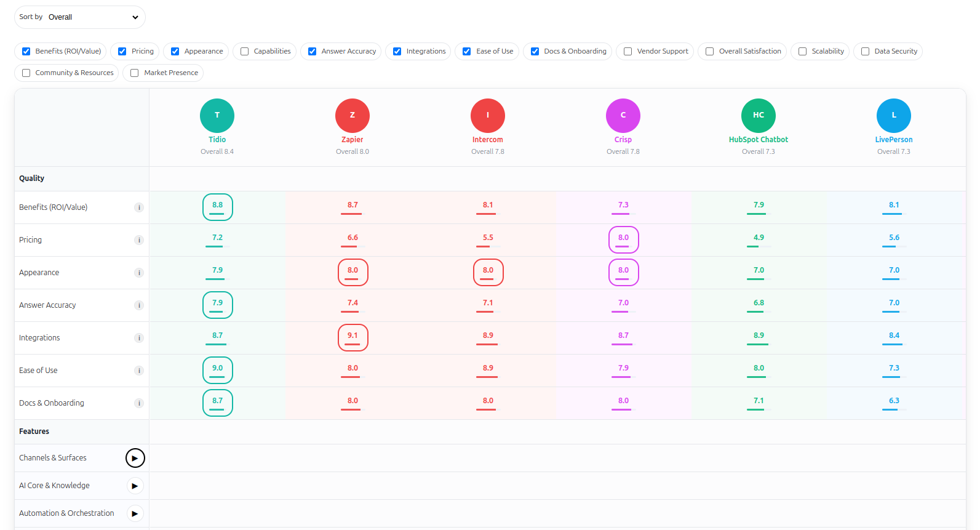980x530 pixels.
Task: Click the Crisp avatar circle
Action: [x=623, y=116]
